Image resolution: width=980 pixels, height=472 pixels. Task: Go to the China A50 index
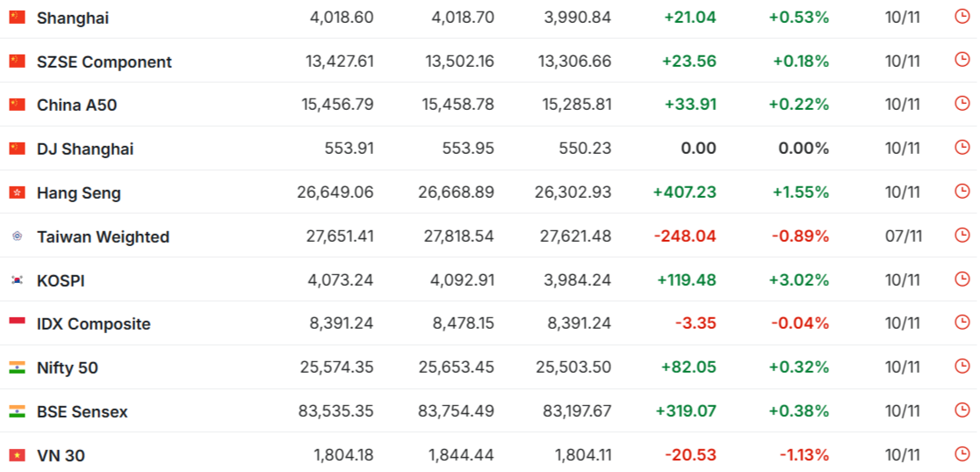[x=76, y=105]
